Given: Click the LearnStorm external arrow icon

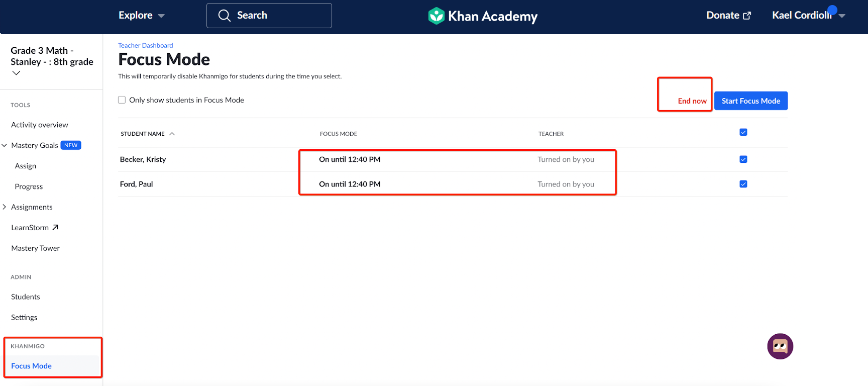Looking at the screenshot, I should 55,228.
